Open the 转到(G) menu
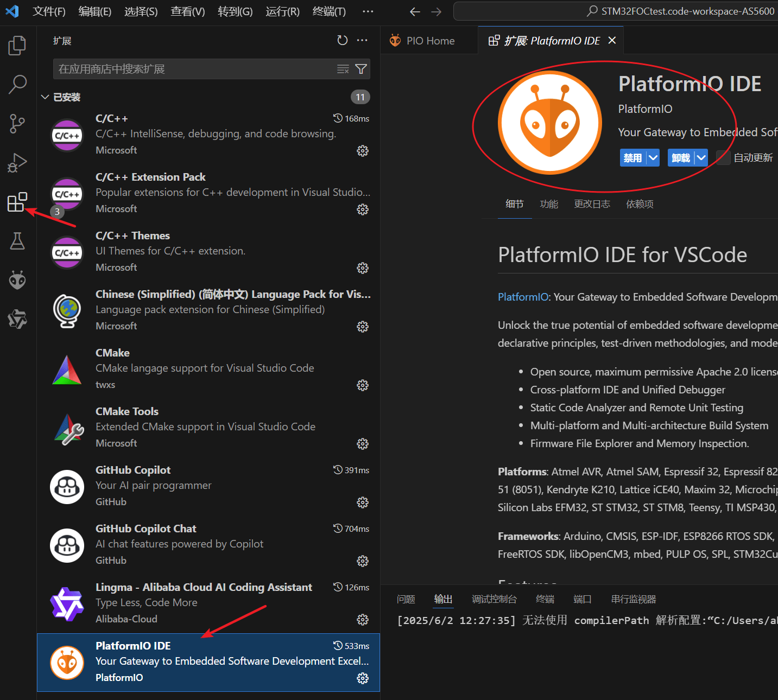 pos(235,11)
